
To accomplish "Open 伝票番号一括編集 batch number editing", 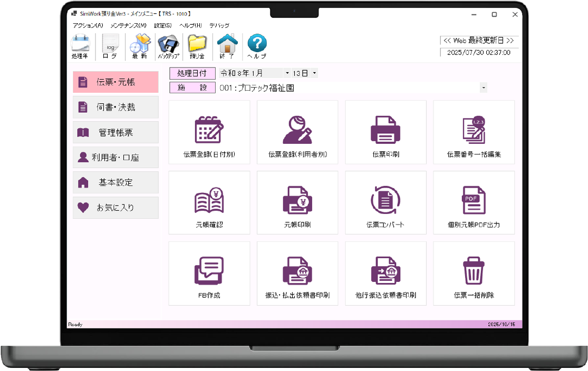I will pos(474,132).
